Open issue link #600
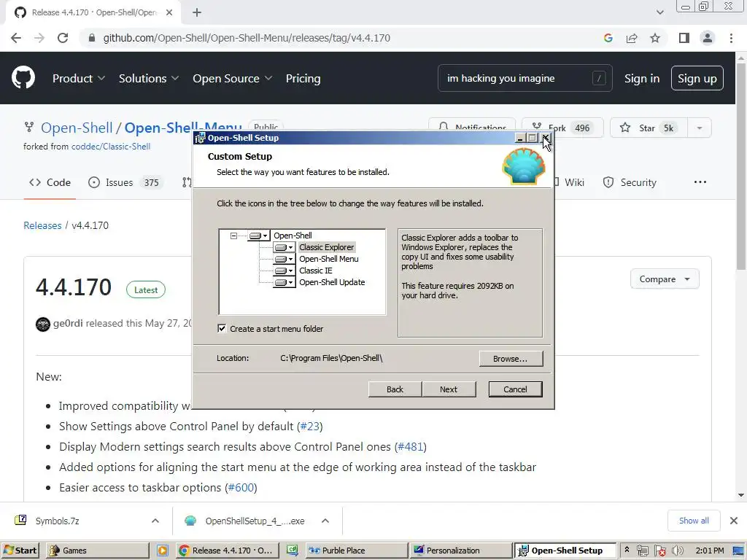The width and height of the screenshot is (747, 560). click(241, 488)
